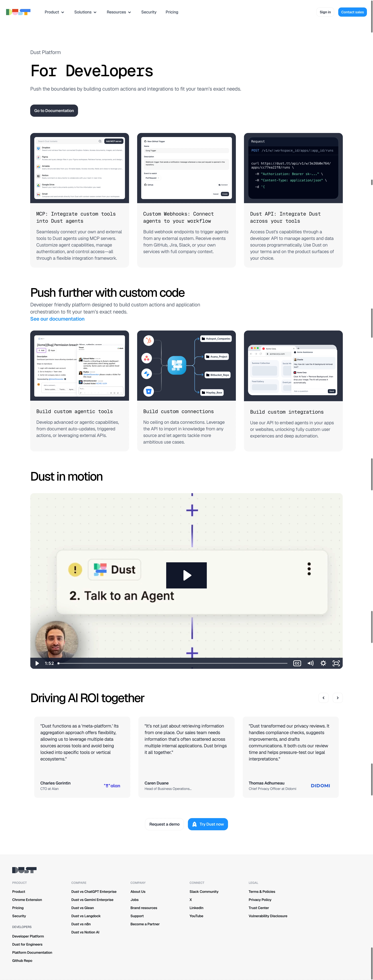The width and height of the screenshot is (373, 980).
Task: Open footer Privacy Policy link
Action: pyautogui.click(x=260, y=900)
